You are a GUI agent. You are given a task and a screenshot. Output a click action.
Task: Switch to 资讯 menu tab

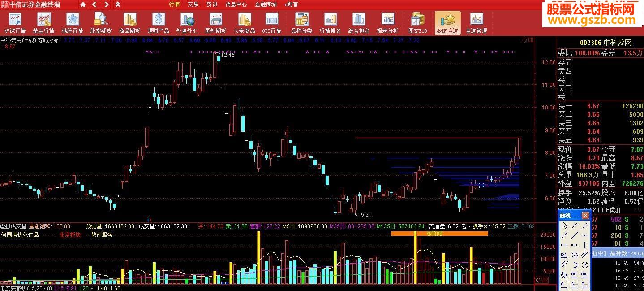[212, 4]
